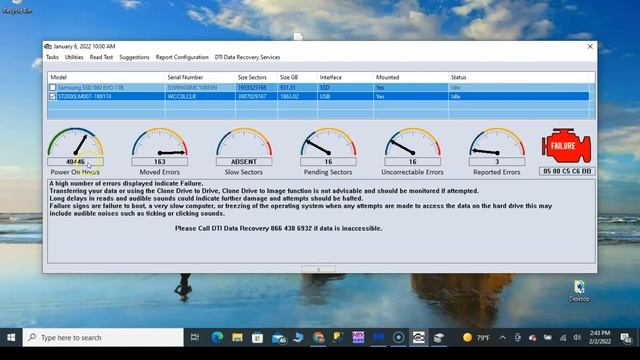Open the Read Test menu
Image resolution: width=640 pixels, height=360 pixels.
point(101,57)
